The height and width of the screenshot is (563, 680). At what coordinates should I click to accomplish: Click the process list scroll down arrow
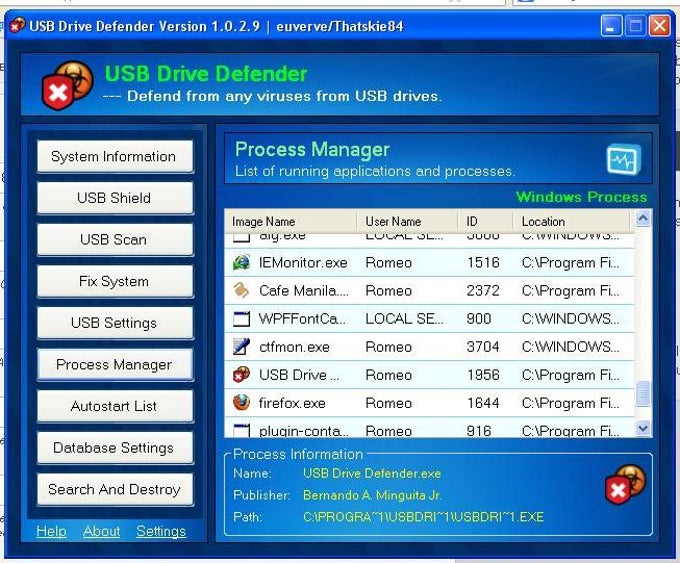click(x=643, y=429)
